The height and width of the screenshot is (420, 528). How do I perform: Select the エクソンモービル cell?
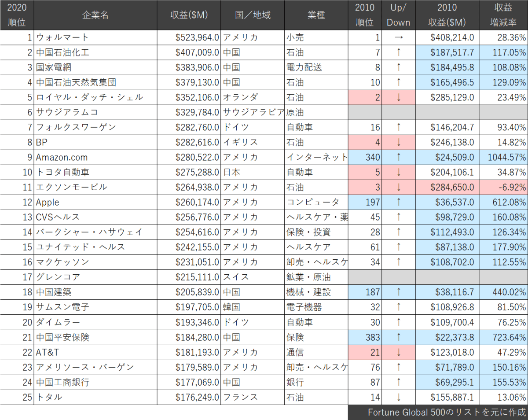(x=95, y=187)
